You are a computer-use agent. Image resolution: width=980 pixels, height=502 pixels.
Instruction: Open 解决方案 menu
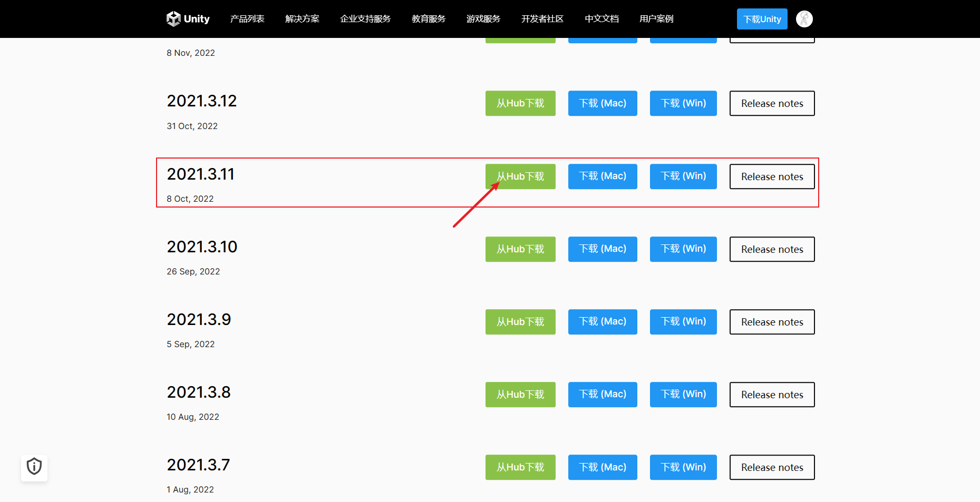coord(302,19)
